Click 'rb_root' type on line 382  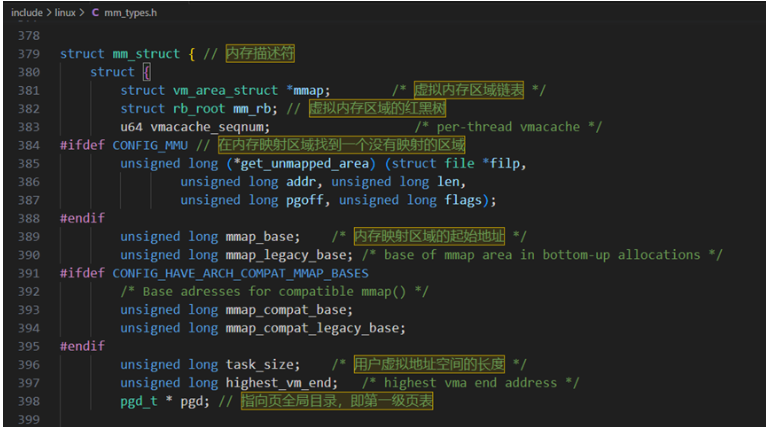click(199, 108)
